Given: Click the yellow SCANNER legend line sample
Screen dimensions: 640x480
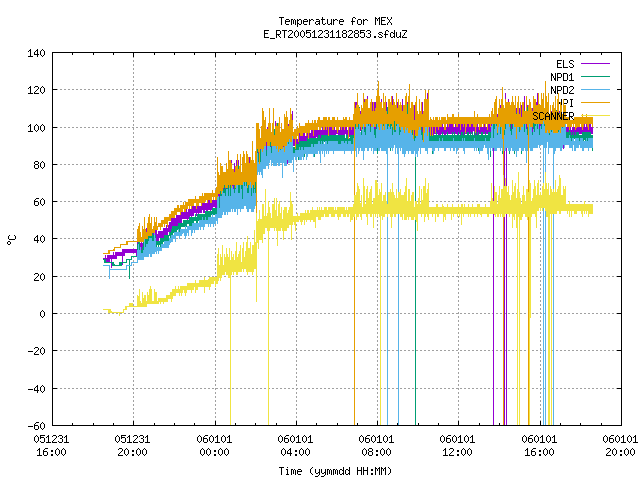Looking at the screenshot, I should [x=595, y=116].
